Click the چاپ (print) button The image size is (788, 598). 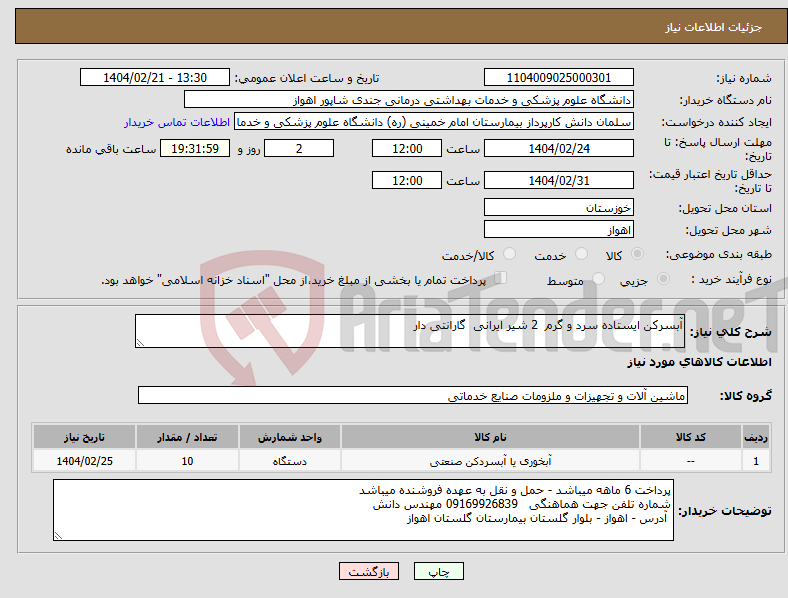tap(438, 571)
